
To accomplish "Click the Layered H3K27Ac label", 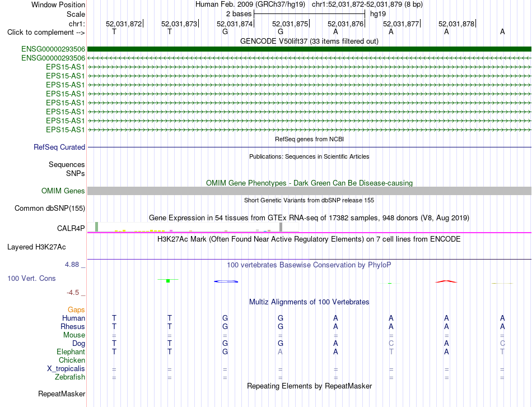I will [x=36, y=247].
